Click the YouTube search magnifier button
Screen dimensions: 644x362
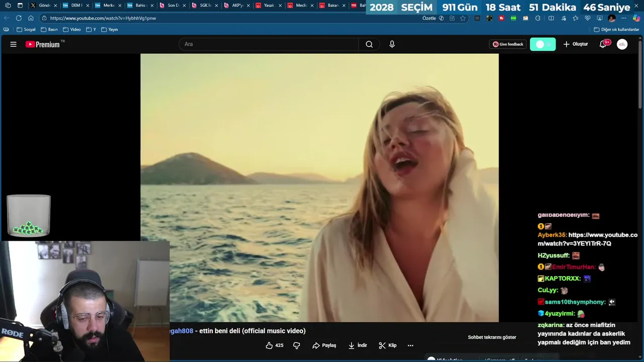pos(369,44)
